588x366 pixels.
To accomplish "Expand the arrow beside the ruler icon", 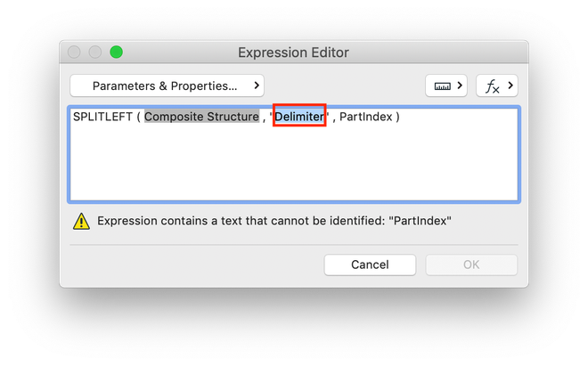I will (x=460, y=86).
